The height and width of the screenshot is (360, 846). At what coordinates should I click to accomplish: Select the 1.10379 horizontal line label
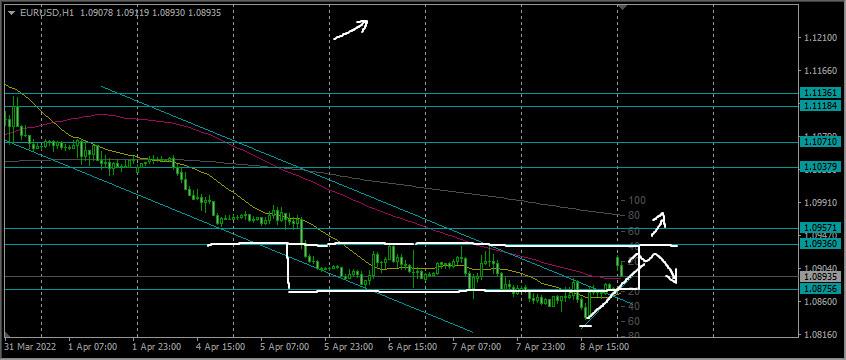coord(822,167)
